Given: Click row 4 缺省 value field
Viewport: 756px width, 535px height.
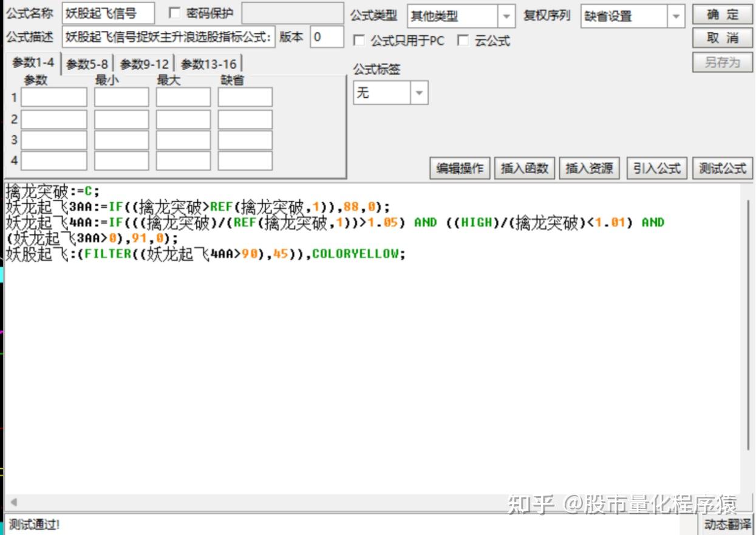Looking at the screenshot, I should [245, 161].
